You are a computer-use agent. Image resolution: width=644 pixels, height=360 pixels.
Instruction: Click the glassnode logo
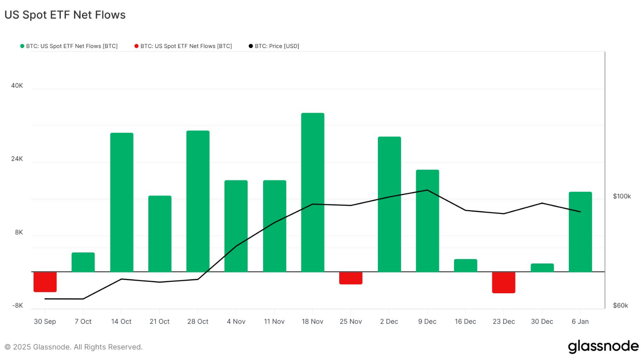click(603, 346)
